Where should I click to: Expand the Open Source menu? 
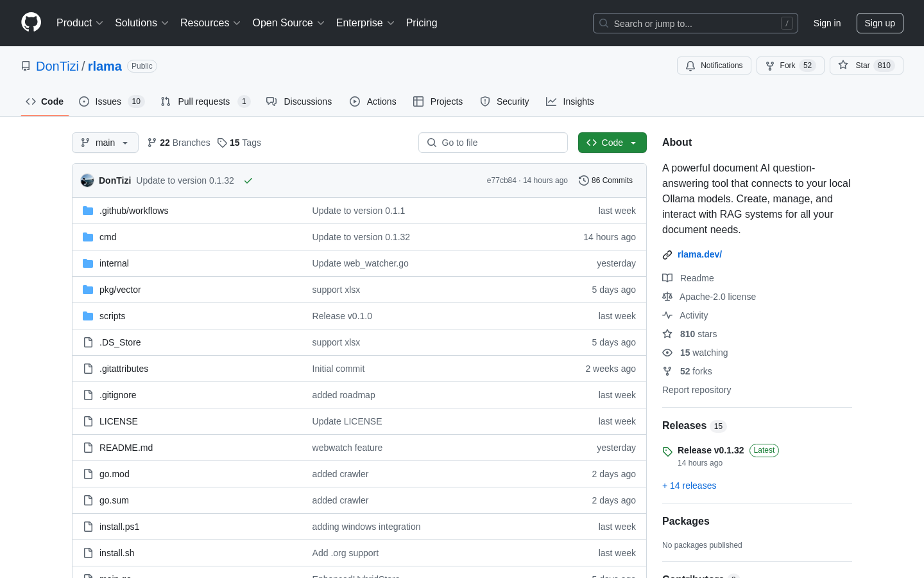pos(289,22)
